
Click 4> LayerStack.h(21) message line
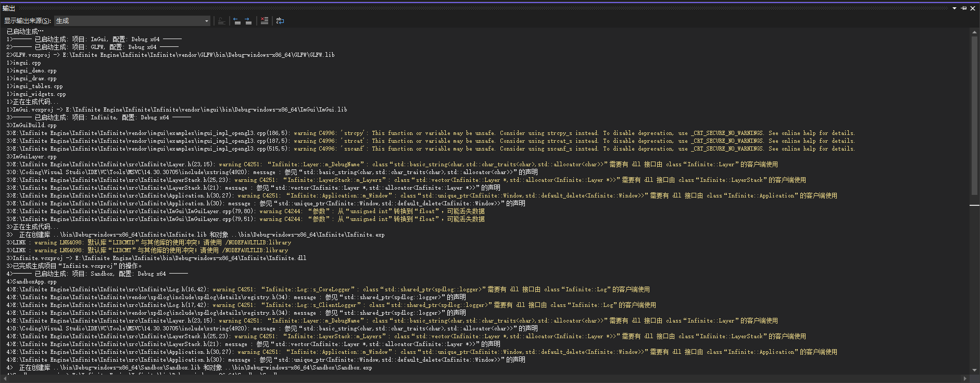click(254, 344)
